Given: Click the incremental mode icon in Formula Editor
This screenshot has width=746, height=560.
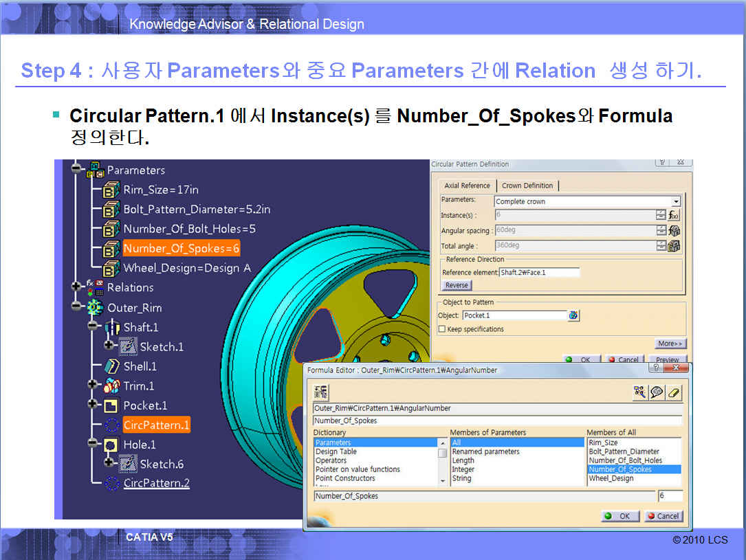Looking at the screenshot, I should (321, 392).
